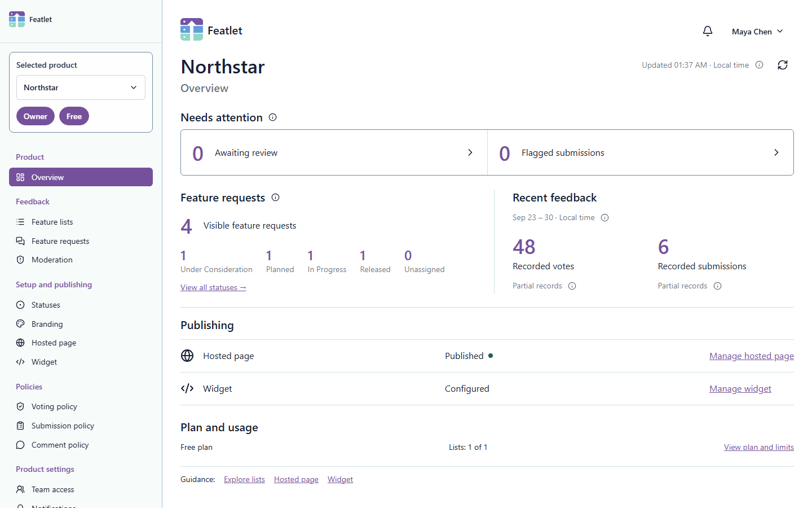Open Comment policy
Image resolution: width=812 pixels, height=508 pixels.
click(x=81, y=445)
